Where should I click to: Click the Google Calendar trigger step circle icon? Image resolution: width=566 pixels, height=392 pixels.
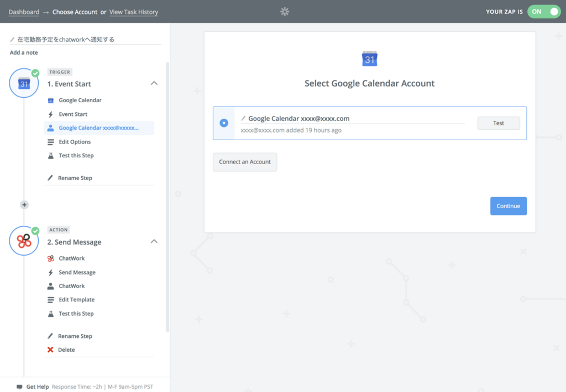click(24, 83)
